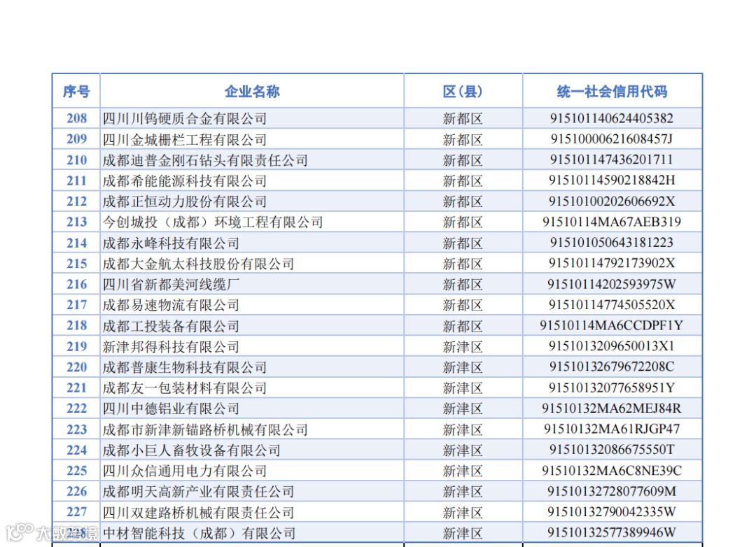Select credit code 9151013209650013X1

[612, 346]
